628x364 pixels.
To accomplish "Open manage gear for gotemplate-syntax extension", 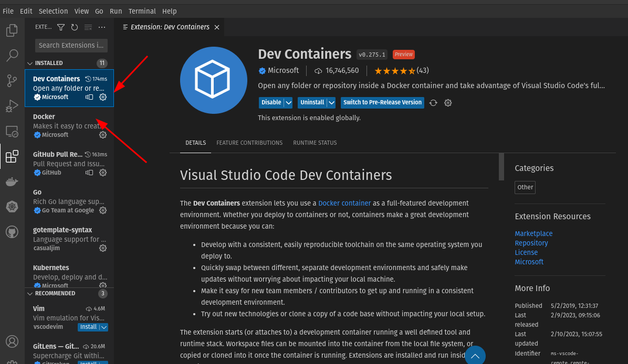I will pos(103,248).
